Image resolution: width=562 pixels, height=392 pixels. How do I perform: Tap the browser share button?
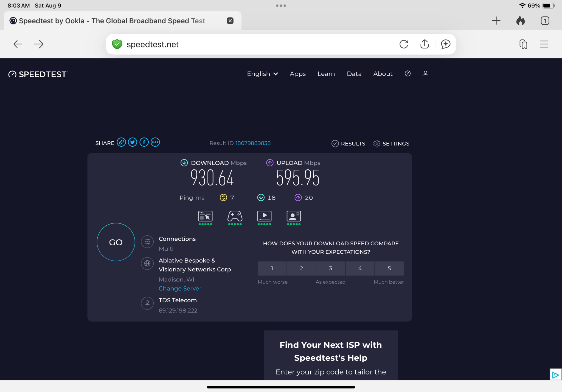425,44
